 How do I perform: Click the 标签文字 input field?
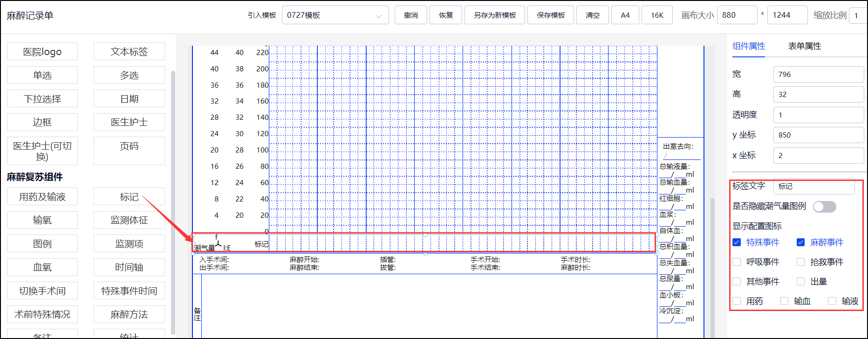(814, 186)
